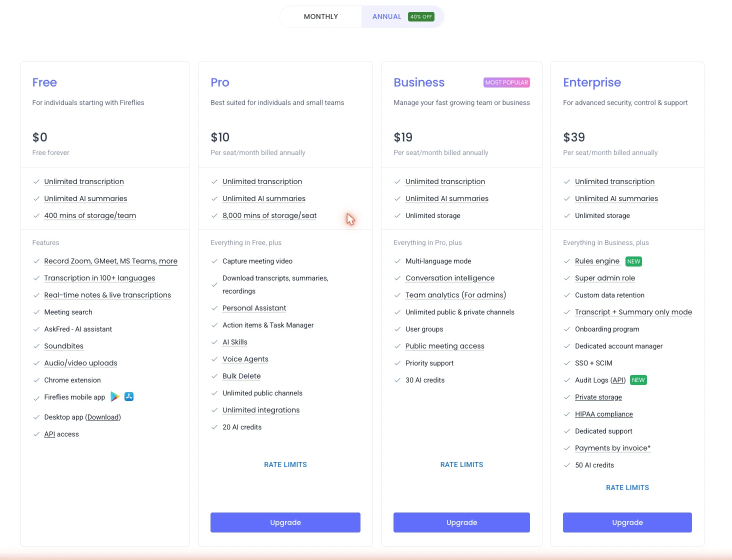Click the MOST POPULAR badge

click(x=506, y=82)
